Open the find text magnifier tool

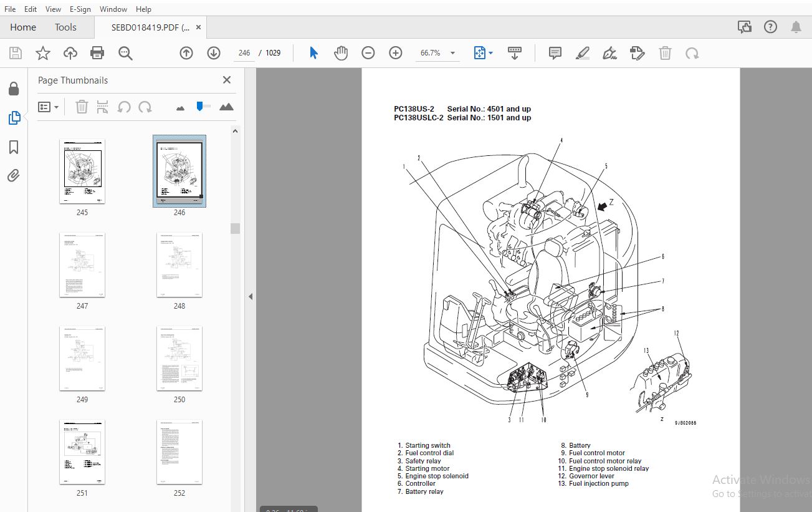coord(125,53)
